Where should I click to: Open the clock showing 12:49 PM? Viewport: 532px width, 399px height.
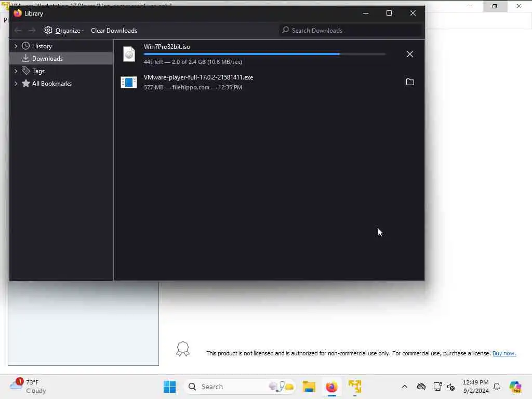point(476,387)
